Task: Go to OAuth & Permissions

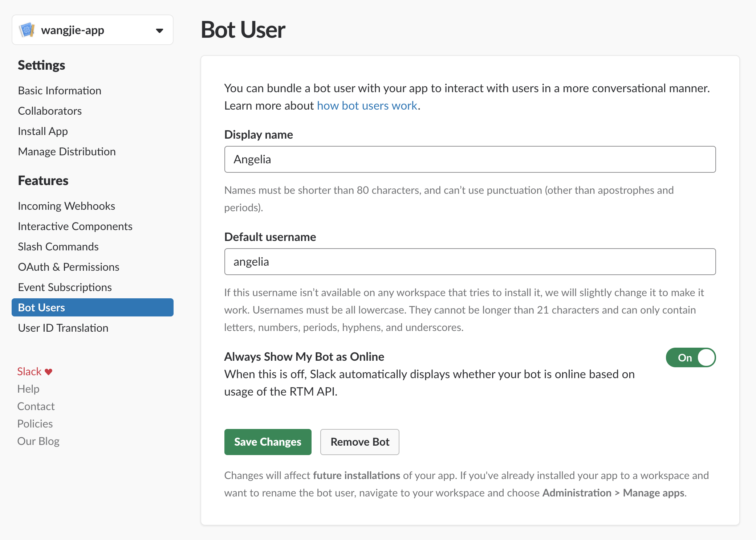Action: [69, 267]
